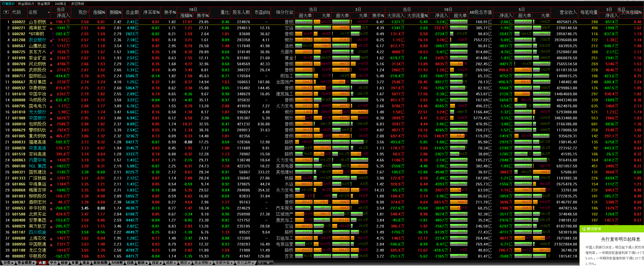Select the 四川成渝 stock name
This screenshot has height=266, width=644.
pyautogui.click(x=38, y=232)
